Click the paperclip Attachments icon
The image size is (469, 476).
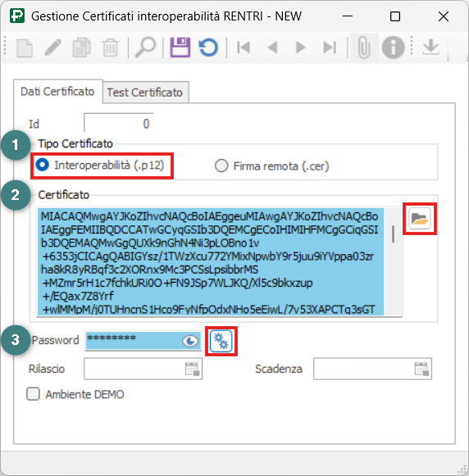pyautogui.click(x=364, y=48)
